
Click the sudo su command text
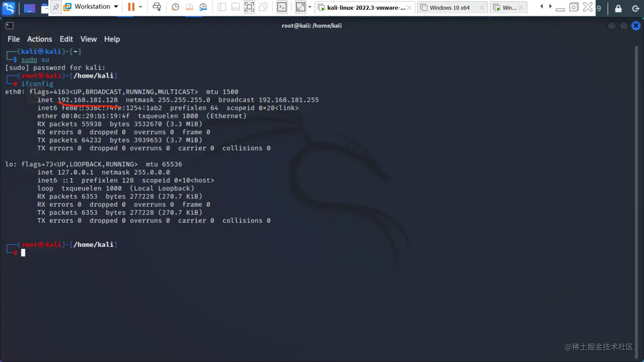point(35,60)
